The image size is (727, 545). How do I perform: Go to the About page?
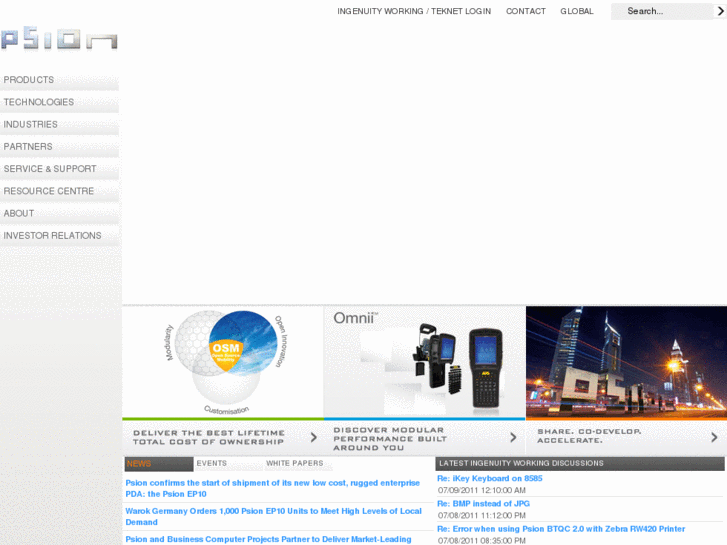pos(59,214)
